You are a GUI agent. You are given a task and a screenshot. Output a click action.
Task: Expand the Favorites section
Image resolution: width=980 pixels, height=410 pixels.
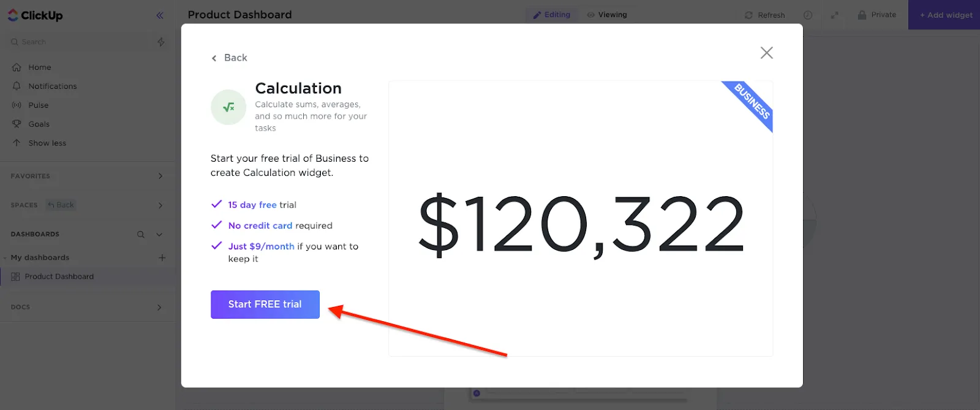[160, 176]
